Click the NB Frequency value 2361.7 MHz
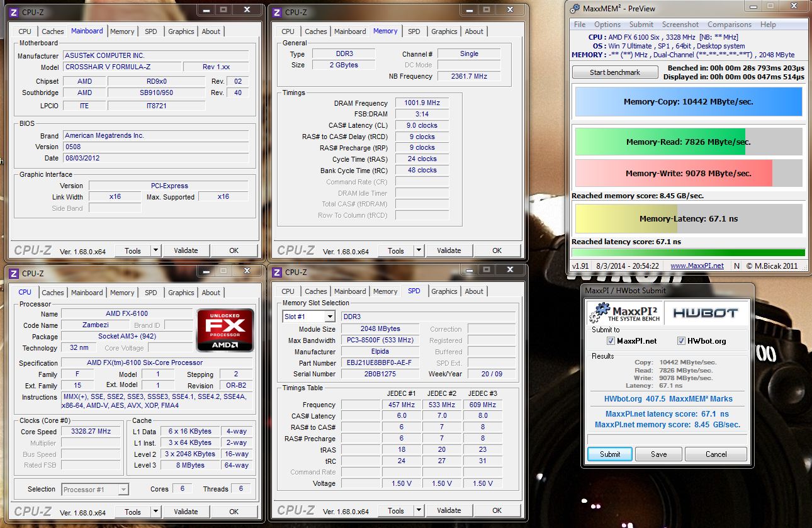This screenshot has height=528, width=812. point(469,76)
